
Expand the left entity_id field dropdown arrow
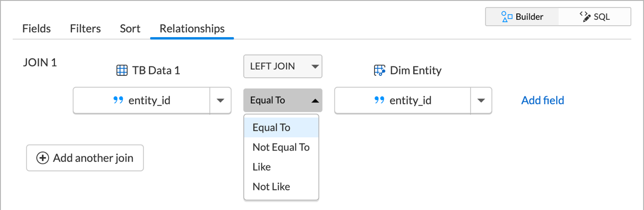[220, 101]
